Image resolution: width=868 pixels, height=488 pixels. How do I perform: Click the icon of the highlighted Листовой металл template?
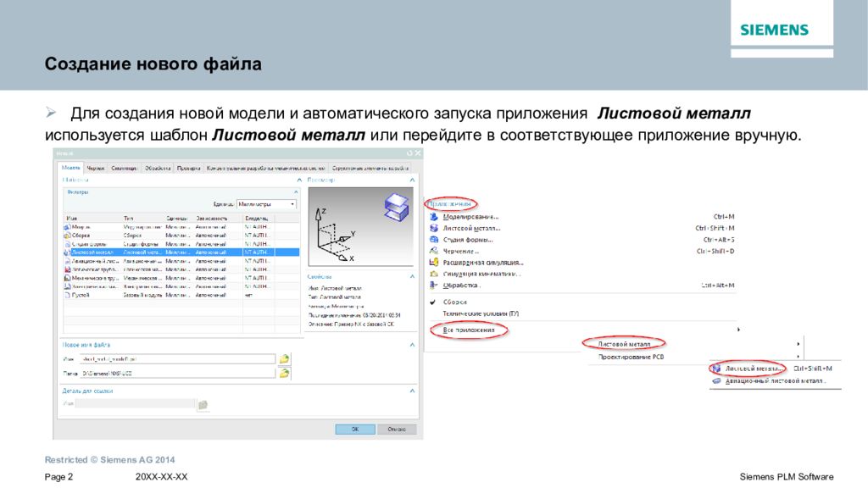point(67,252)
